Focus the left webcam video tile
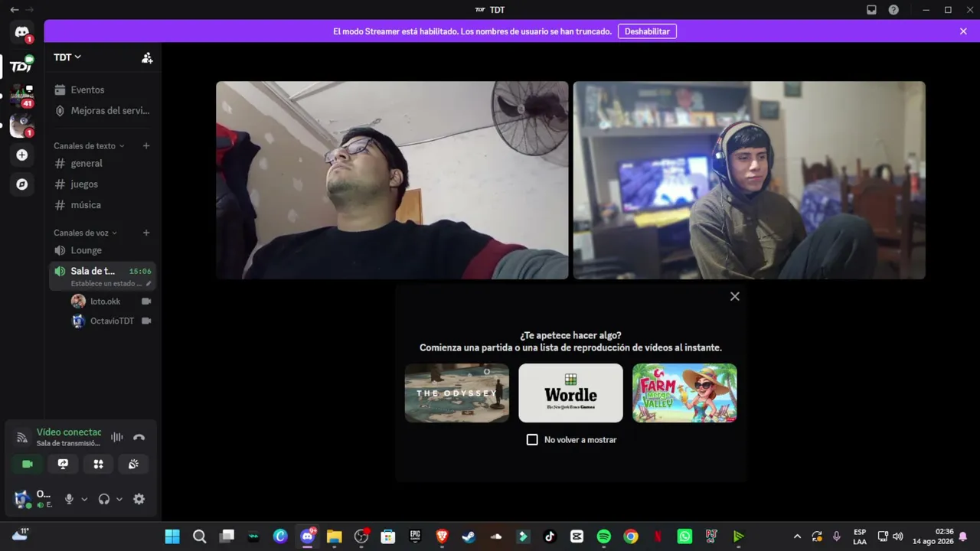This screenshot has width=980, height=551. pos(392,180)
